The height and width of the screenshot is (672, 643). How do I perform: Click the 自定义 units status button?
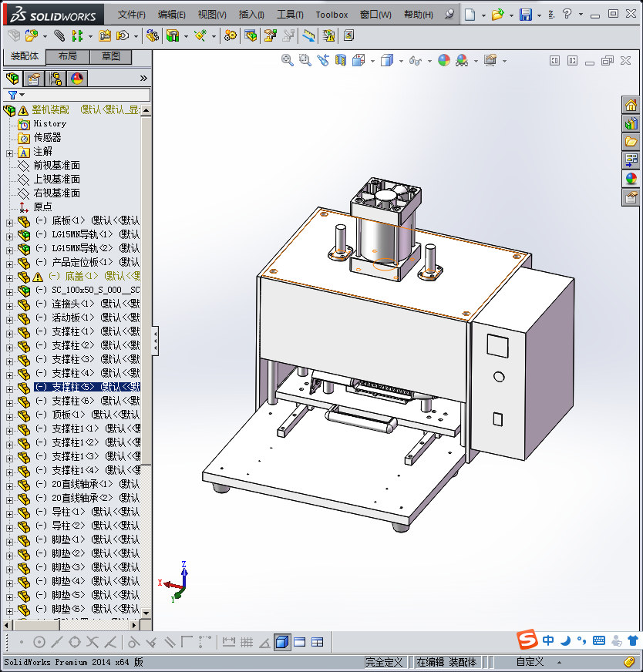[x=530, y=662]
